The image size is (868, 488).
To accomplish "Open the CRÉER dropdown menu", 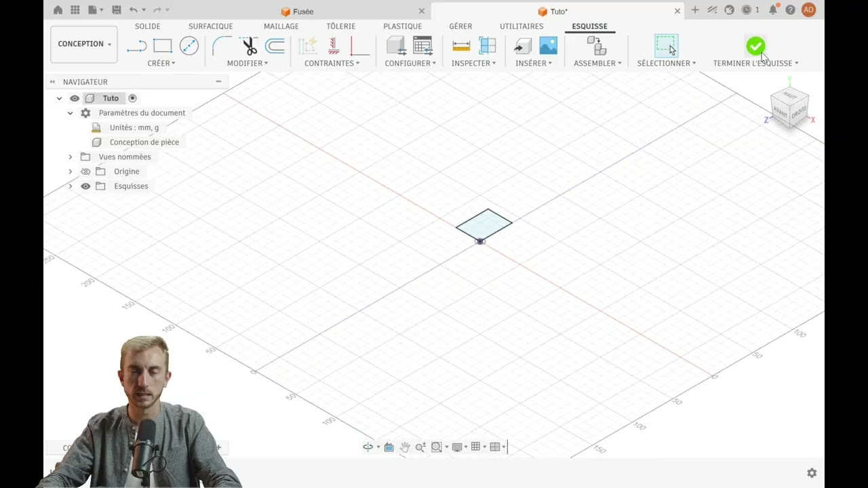I will point(161,63).
